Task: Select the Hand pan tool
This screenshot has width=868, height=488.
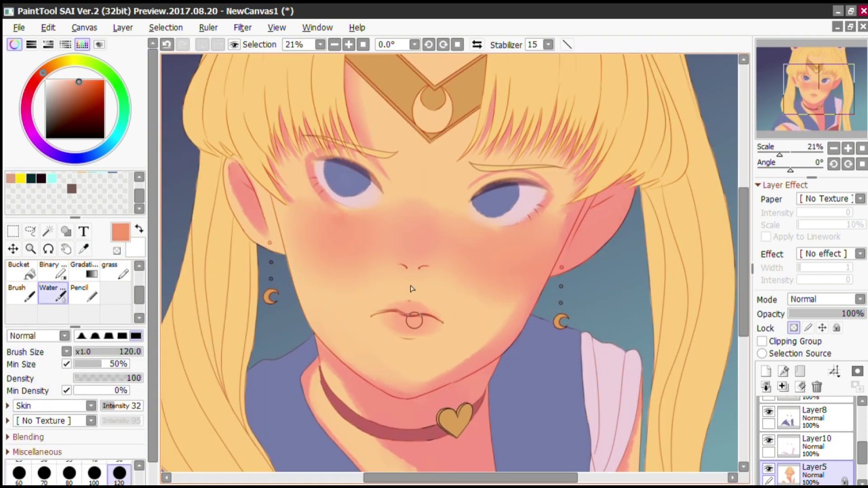Action: coord(66,249)
